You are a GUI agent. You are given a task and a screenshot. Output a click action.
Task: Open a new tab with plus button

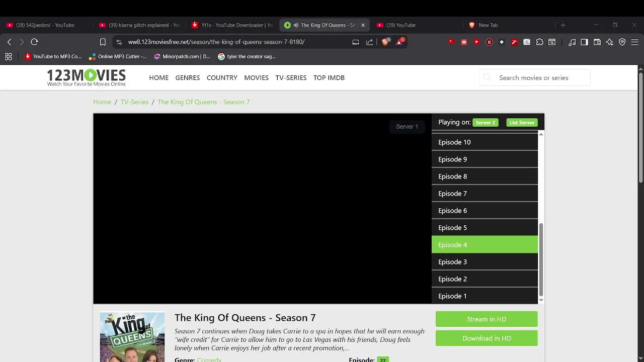[563, 25]
